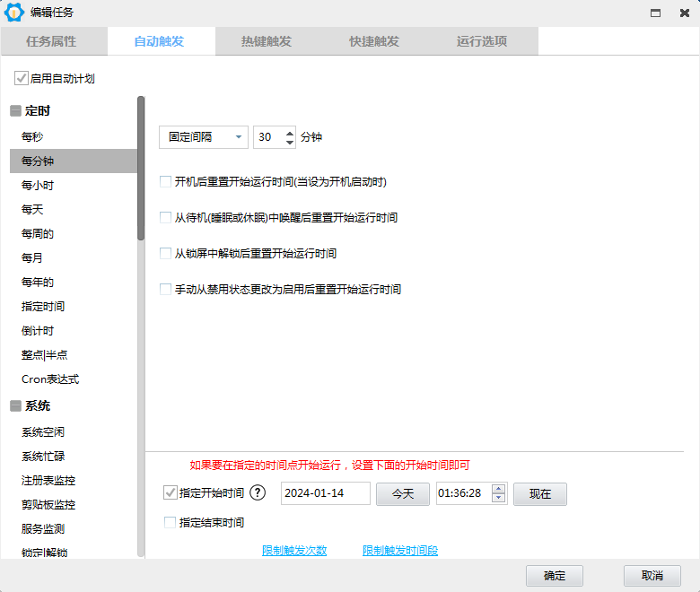Open the 固定间隔 dropdown
The image size is (700, 592).
coord(204,137)
